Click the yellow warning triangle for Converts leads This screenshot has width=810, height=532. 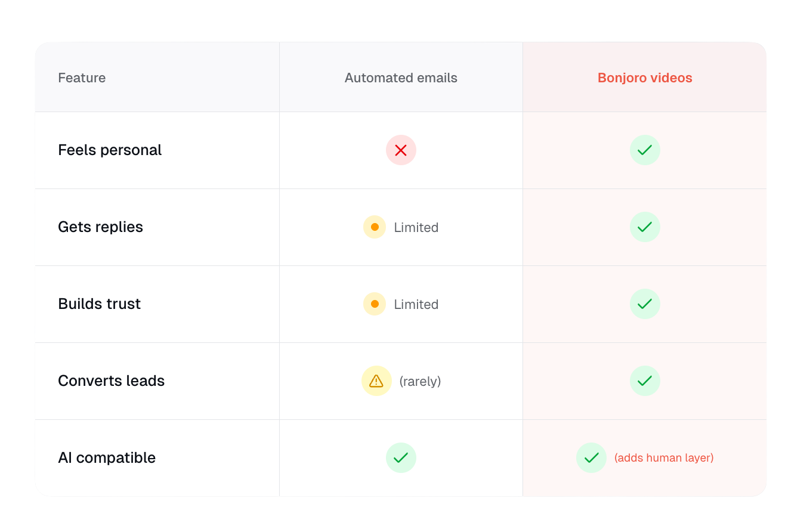pyautogui.click(x=376, y=381)
